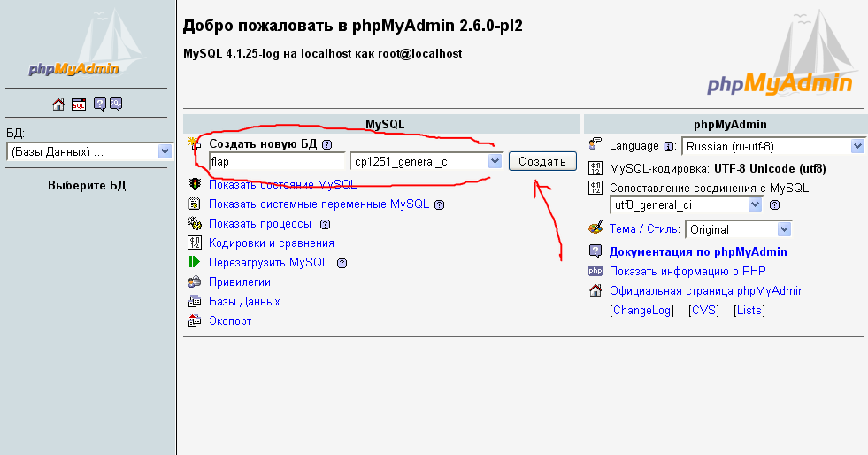Image resolution: width=868 pixels, height=455 pixels.
Task: Open Тема / Стиль link
Action: click(644, 228)
